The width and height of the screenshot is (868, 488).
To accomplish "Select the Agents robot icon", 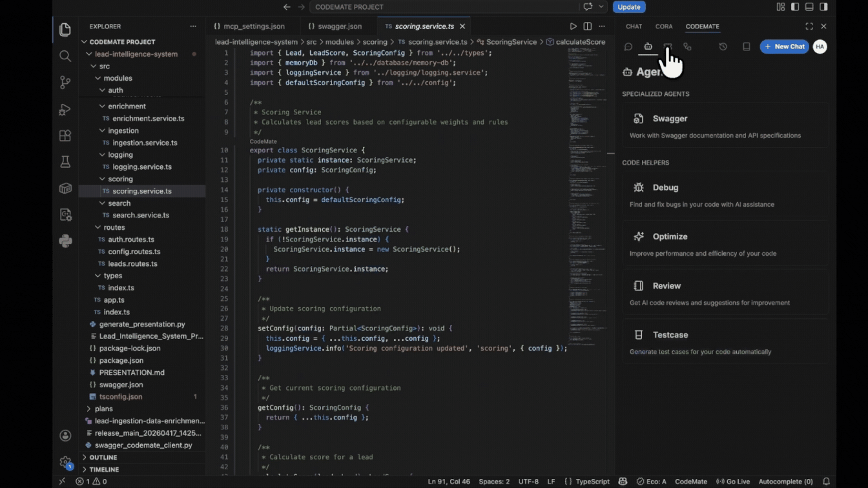I will (648, 46).
